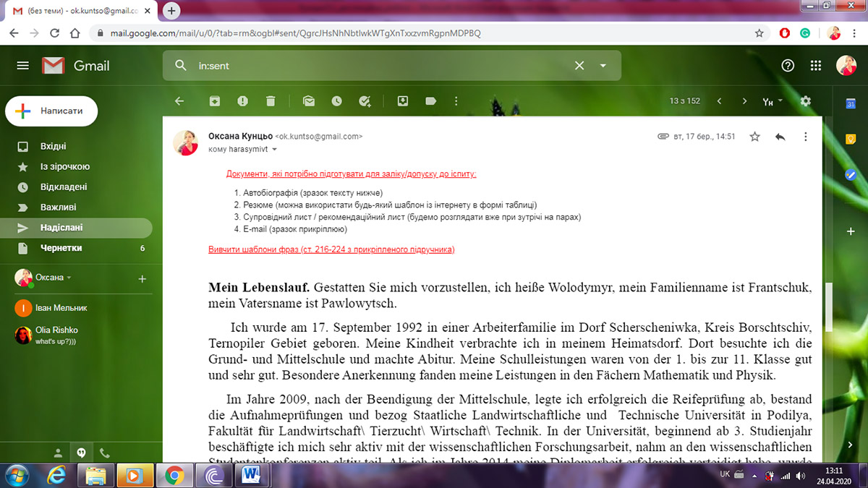Add email to Tasks
Image resolution: width=868 pixels, height=488 pixels.
(365, 101)
